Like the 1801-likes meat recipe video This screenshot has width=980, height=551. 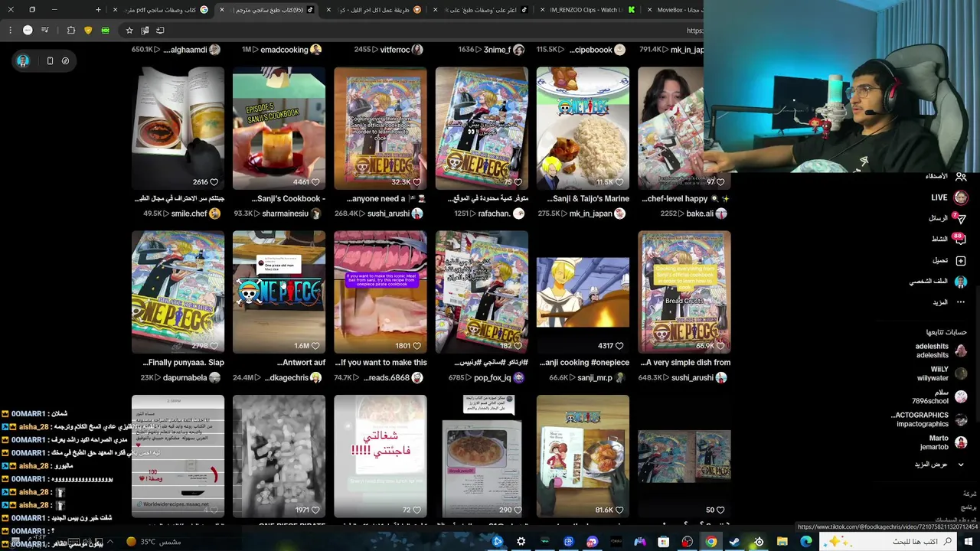416,346
